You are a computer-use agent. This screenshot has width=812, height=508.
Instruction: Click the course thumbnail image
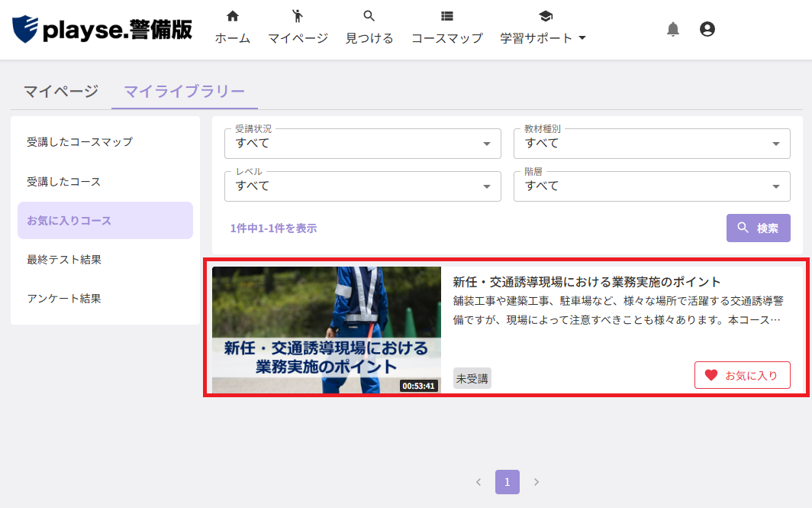[327, 330]
